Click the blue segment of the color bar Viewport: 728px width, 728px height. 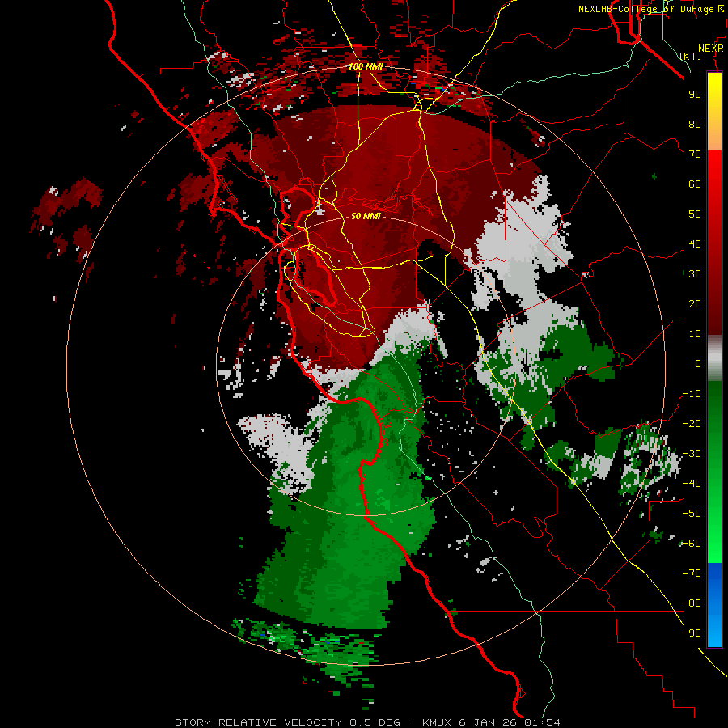pyautogui.click(x=714, y=605)
